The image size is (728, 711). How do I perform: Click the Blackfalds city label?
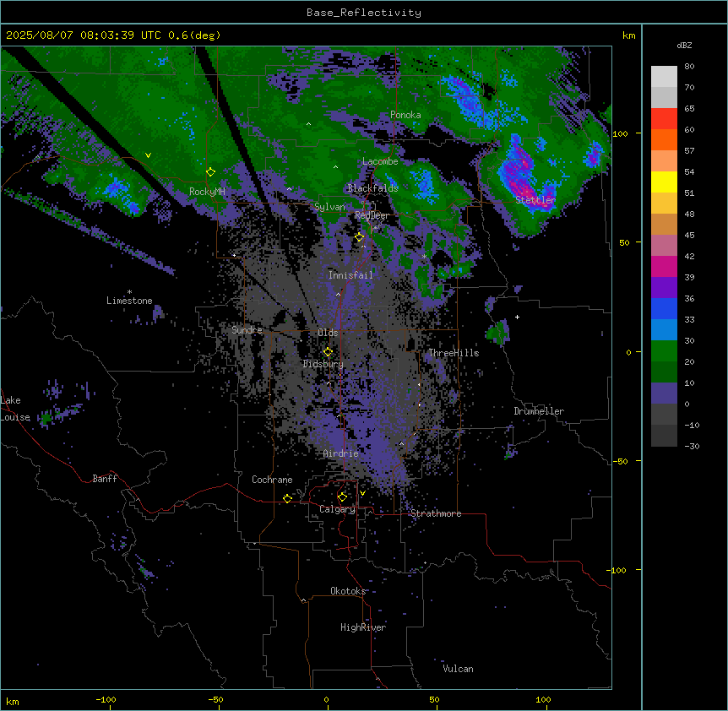point(372,188)
